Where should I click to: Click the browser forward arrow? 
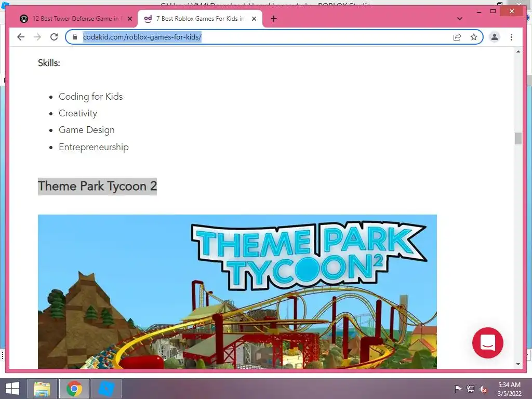(37, 37)
